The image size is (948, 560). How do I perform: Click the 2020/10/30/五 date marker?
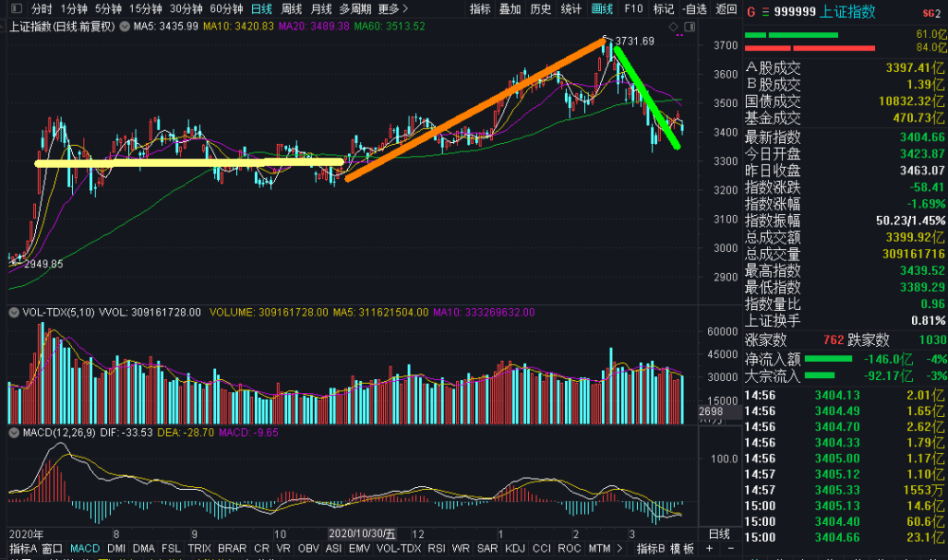(x=361, y=534)
